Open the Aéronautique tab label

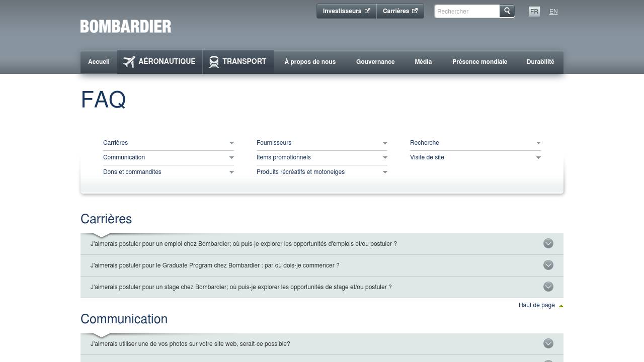click(x=167, y=61)
